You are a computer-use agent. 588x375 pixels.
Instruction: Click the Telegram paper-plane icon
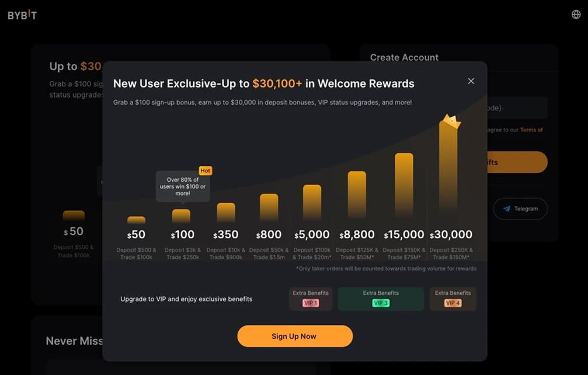coord(507,209)
